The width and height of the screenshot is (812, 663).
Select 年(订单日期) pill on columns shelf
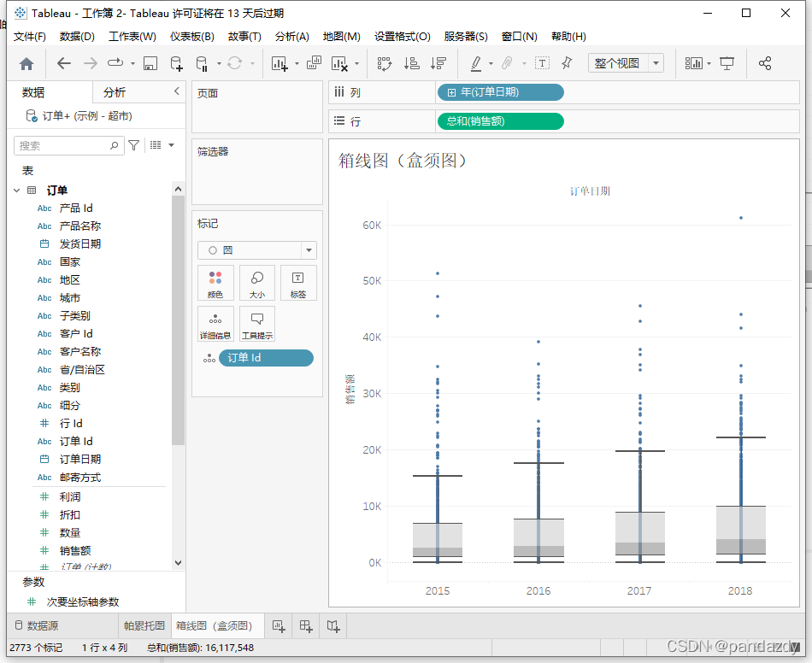[x=501, y=92]
